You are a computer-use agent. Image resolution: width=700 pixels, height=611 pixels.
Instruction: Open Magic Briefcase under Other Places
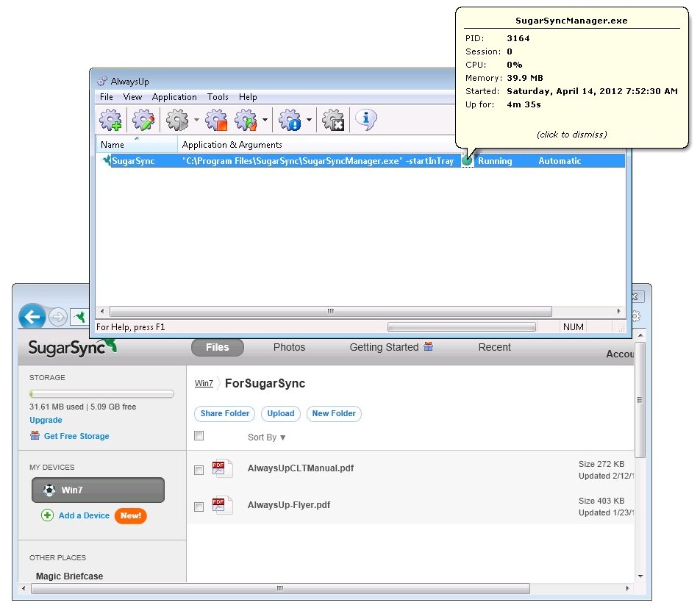point(69,576)
